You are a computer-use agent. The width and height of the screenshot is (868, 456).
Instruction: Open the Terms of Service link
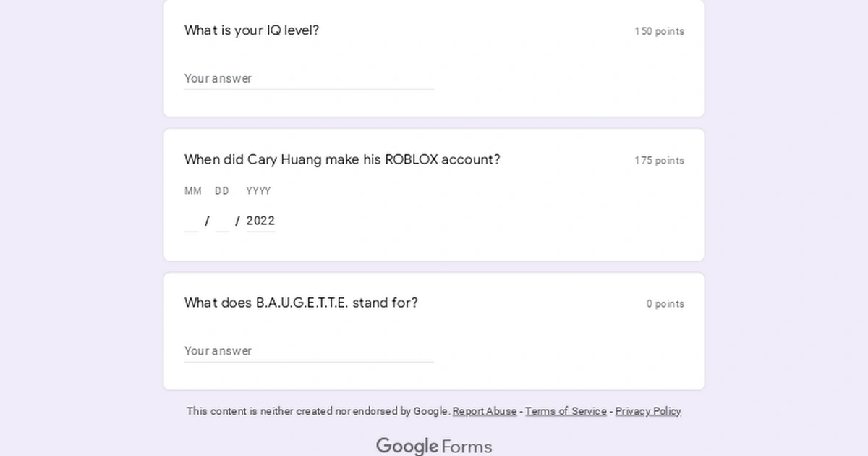pos(566,411)
